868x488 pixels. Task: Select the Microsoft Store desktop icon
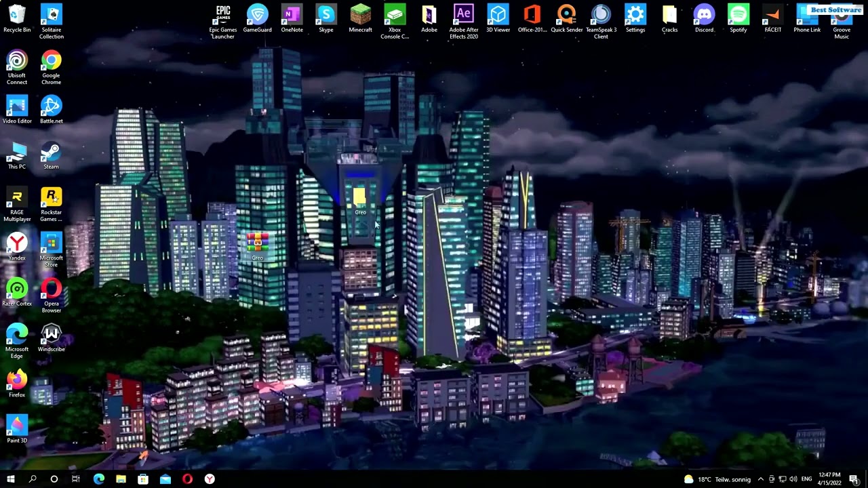tap(52, 250)
